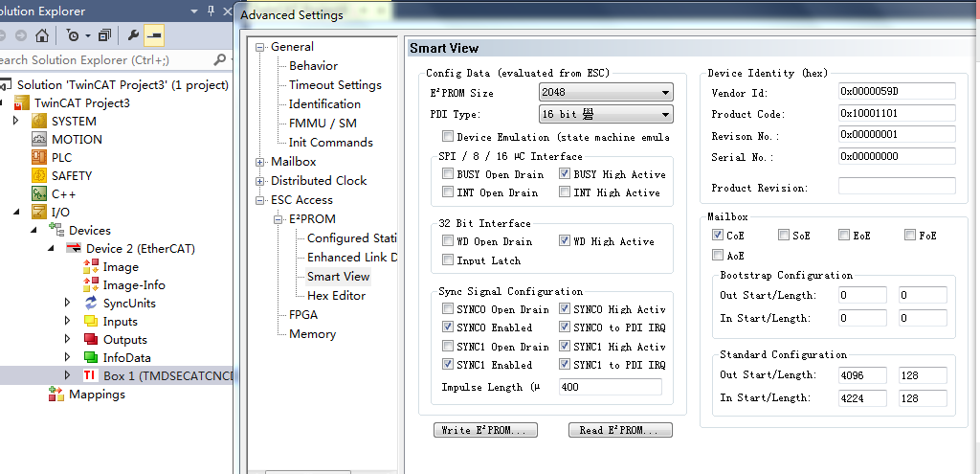Image resolution: width=980 pixels, height=474 pixels.
Task: Click the search magnifier icon
Action: (x=220, y=59)
